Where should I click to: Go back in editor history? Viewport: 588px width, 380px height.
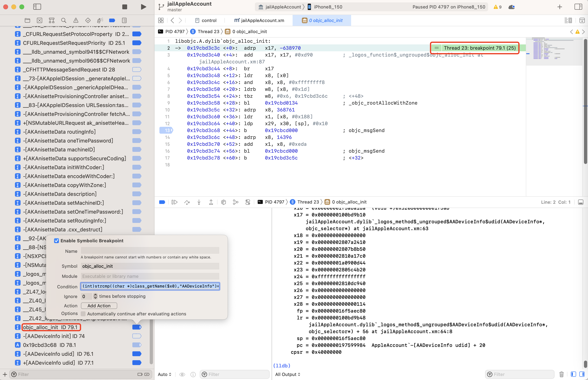coord(172,20)
